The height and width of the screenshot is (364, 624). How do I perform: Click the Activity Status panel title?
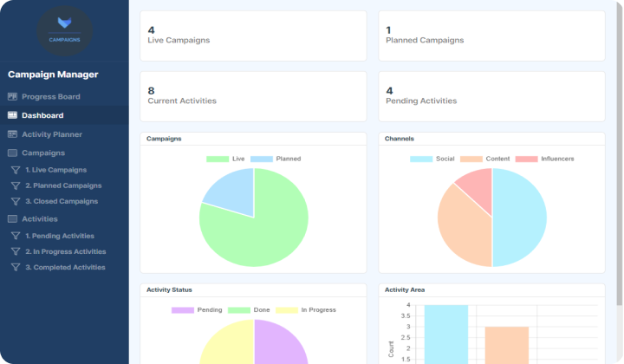169,289
